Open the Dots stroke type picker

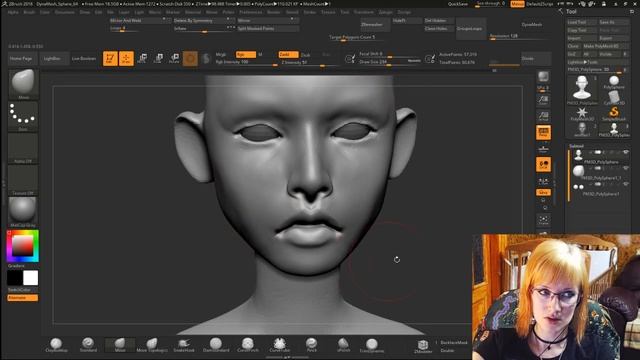[23, 116]
